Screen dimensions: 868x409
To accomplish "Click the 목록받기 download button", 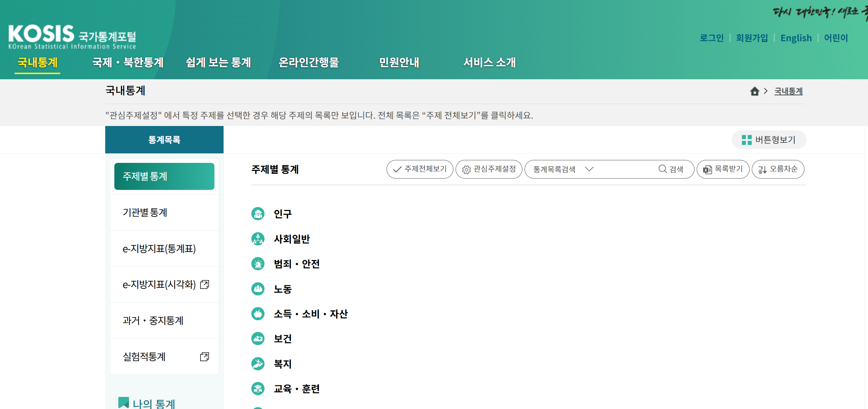I will pyautogui.click(x=723, y=169).
